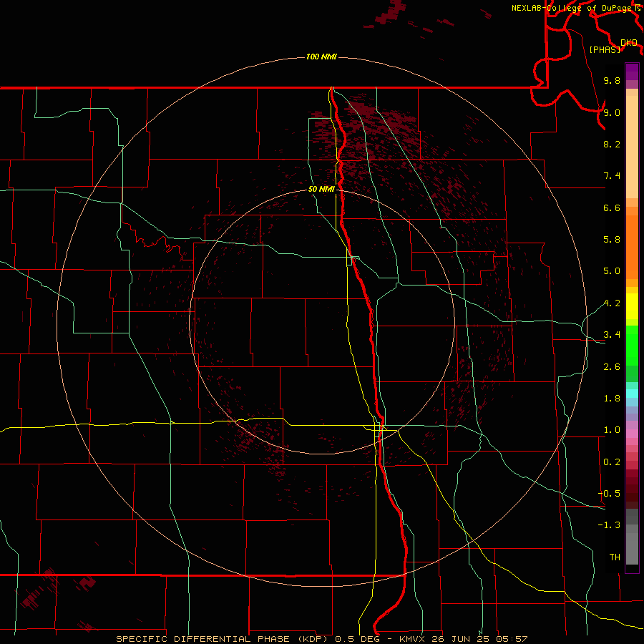This screenshot has height=644, width=644.
Task: Click the 50 NMI range ring label
Action: 321,189
